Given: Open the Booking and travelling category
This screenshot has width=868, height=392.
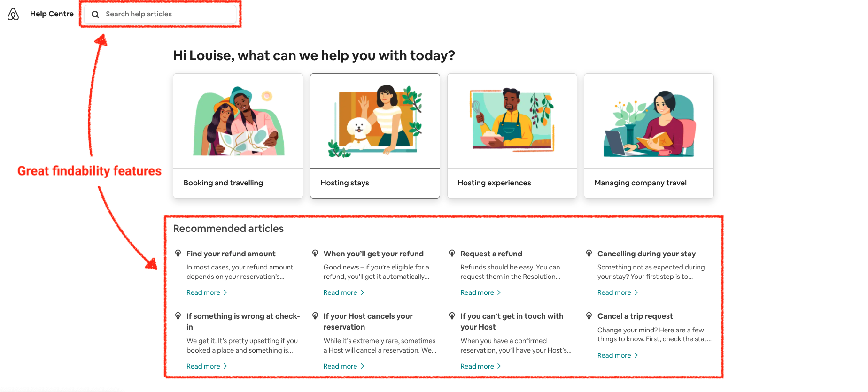Looking at the screenshot, I should [238, 136].
